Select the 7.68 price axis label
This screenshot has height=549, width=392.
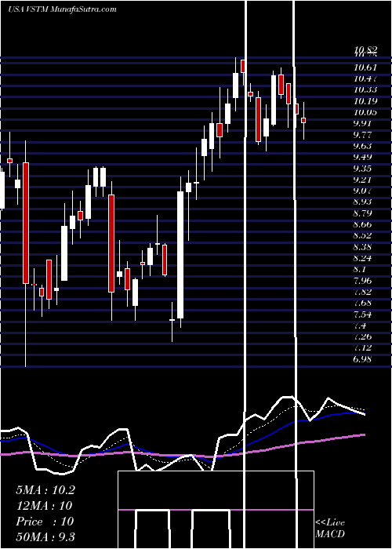click(x=363, y=303)
